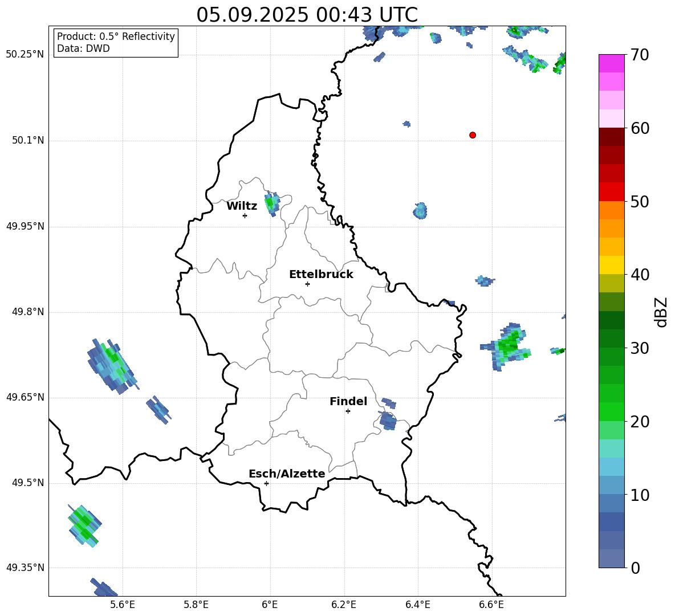The image size is (675, 616).
Task: Click the 'Ettelbruck' city name label
Action: (x=321, y=275)
